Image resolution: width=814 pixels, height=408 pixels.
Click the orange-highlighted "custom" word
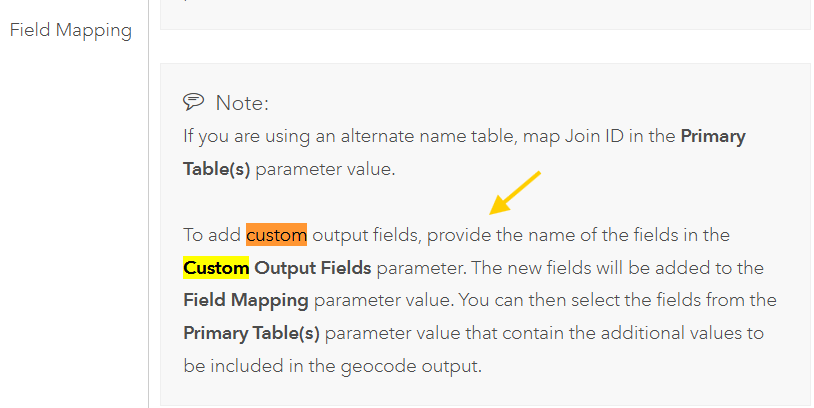276,235
